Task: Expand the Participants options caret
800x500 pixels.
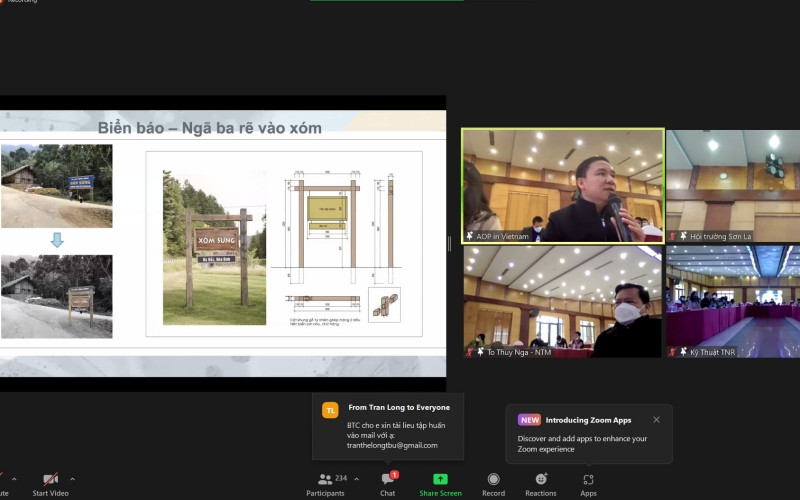Action: point(357,479)
